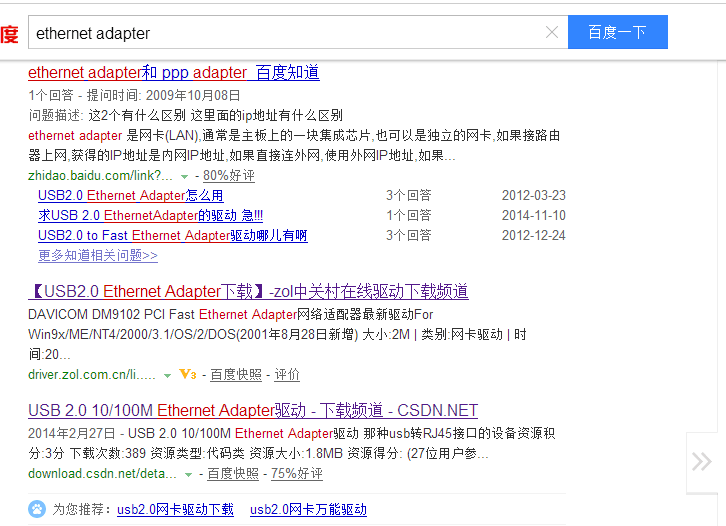726x526 pixels.
Task: Open the ethernet adapter和ppp adapter 百度知道 result
Action: 174,73
